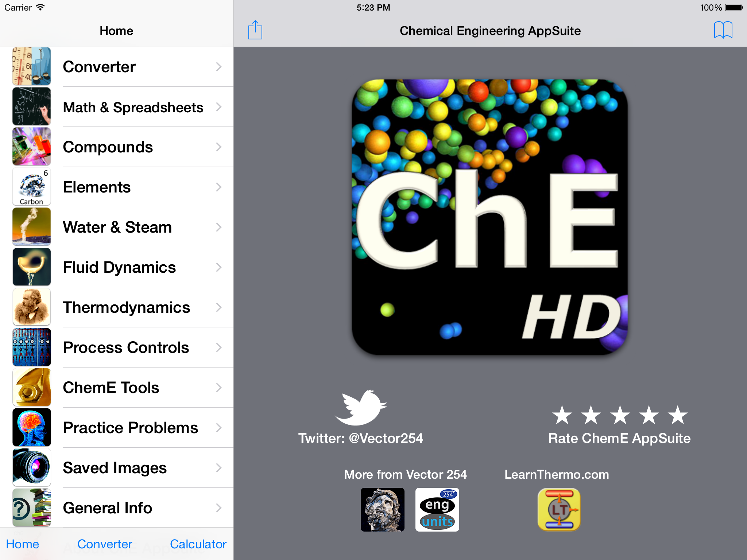
Task: Open the bookmarks book icon
Action: click(723, 30)
